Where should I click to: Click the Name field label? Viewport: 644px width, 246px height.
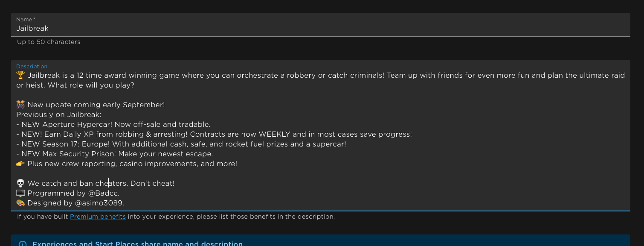pos(23,19)
